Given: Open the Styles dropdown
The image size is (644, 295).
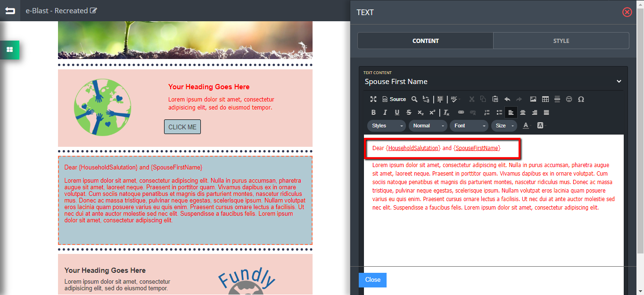Looking at the screenshot, I should click(387, 126).
